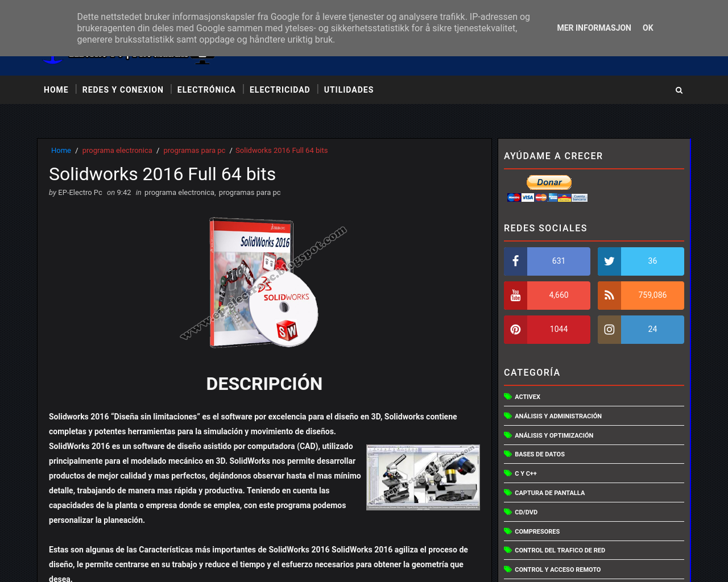728x582 pixels.
Task: Click the tag icon beside ActiveX
Action: pos(508,397)
